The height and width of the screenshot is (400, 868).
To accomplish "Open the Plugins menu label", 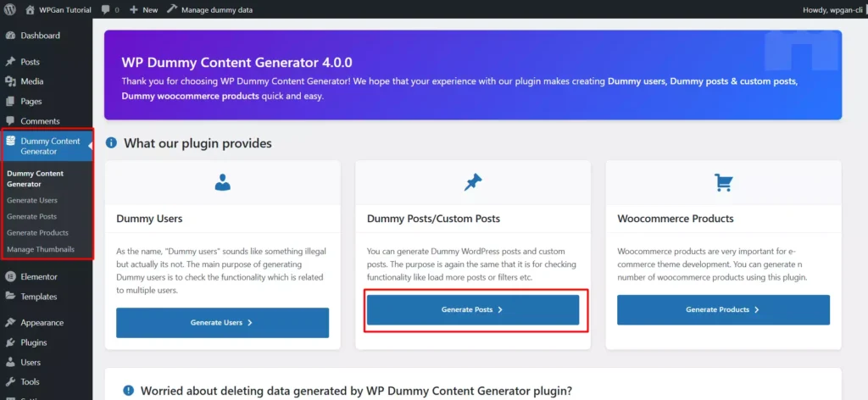I will (34, 342).
